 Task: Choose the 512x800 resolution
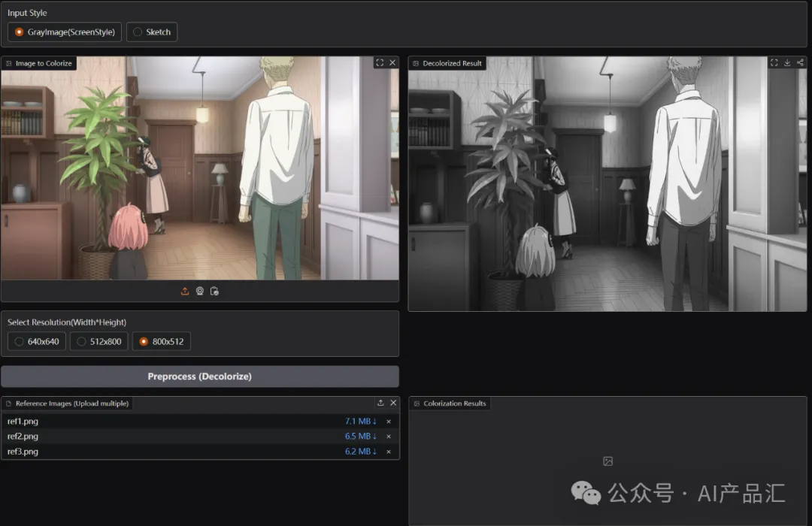tap(99, 342)
